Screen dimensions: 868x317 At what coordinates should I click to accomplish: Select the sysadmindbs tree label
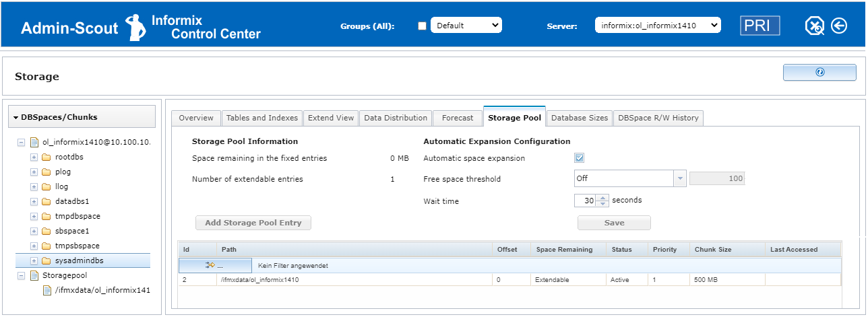[x=78, y=260]
